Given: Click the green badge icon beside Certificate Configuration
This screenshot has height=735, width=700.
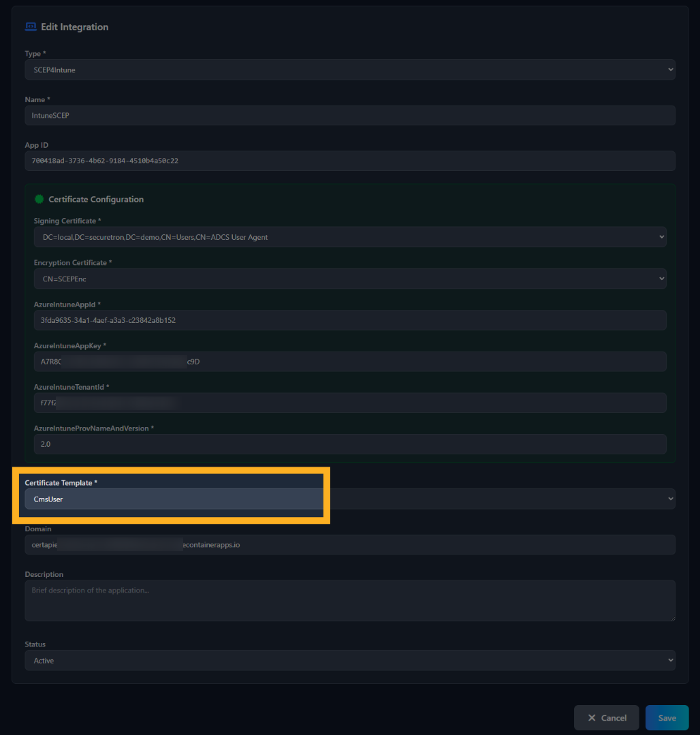Looking at the screenshot, I should click(39, 199).
